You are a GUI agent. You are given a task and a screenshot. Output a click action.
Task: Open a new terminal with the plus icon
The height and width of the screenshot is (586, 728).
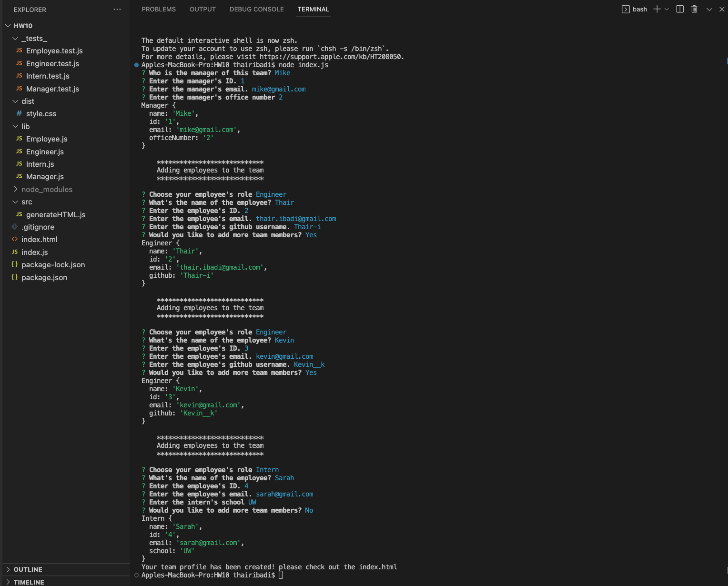click(657, 9)
